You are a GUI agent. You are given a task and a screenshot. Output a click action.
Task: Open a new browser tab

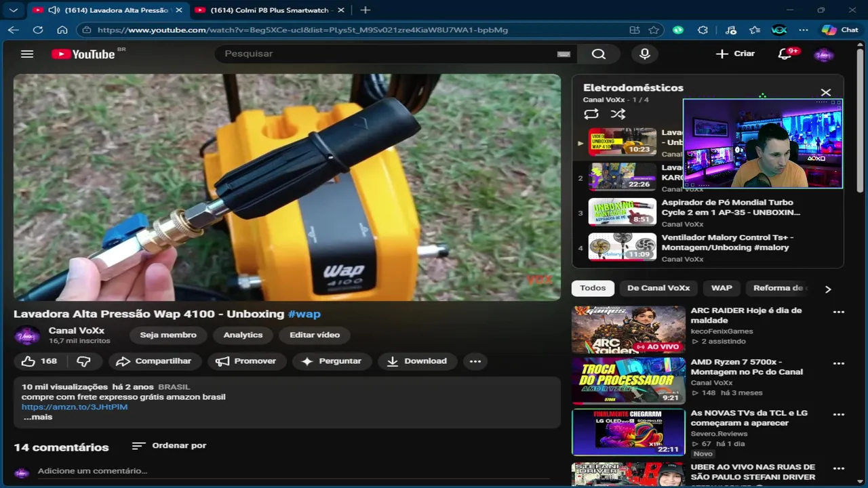pos(366,10)
